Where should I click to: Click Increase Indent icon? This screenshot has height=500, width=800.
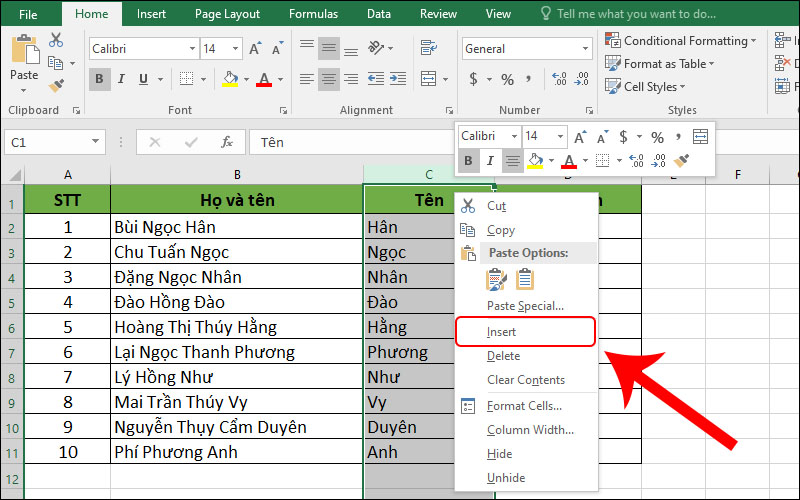tap(398, 79)
